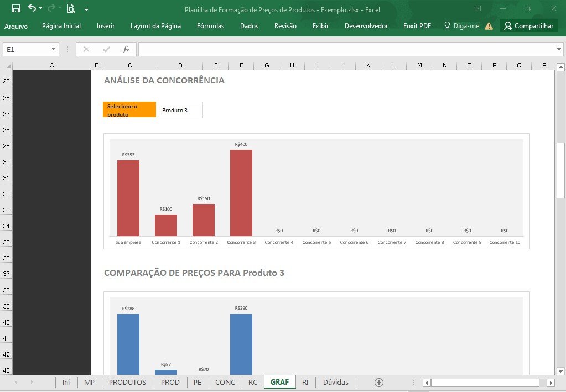Click the New Sheet plus icon

point(378,383)
